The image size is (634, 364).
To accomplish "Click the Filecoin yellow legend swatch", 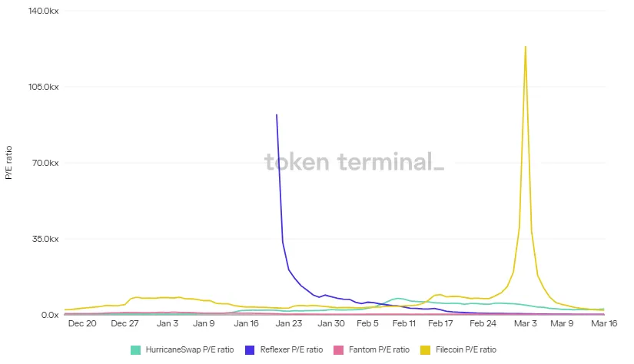I will [426, 350].
